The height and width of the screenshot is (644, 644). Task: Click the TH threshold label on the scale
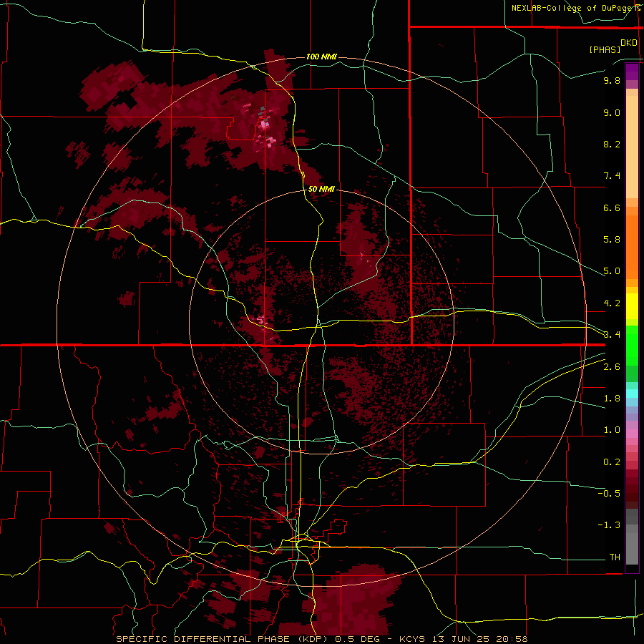click(615, 557)
